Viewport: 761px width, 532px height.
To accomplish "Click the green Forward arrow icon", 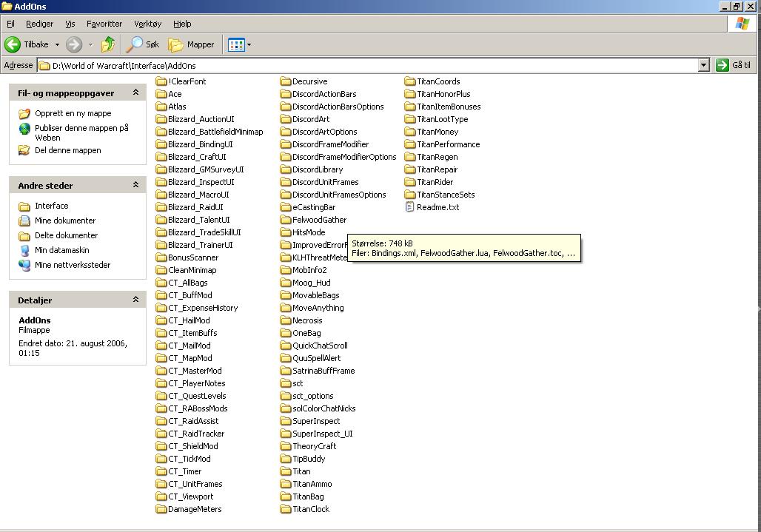I will (x=74, y=44).
